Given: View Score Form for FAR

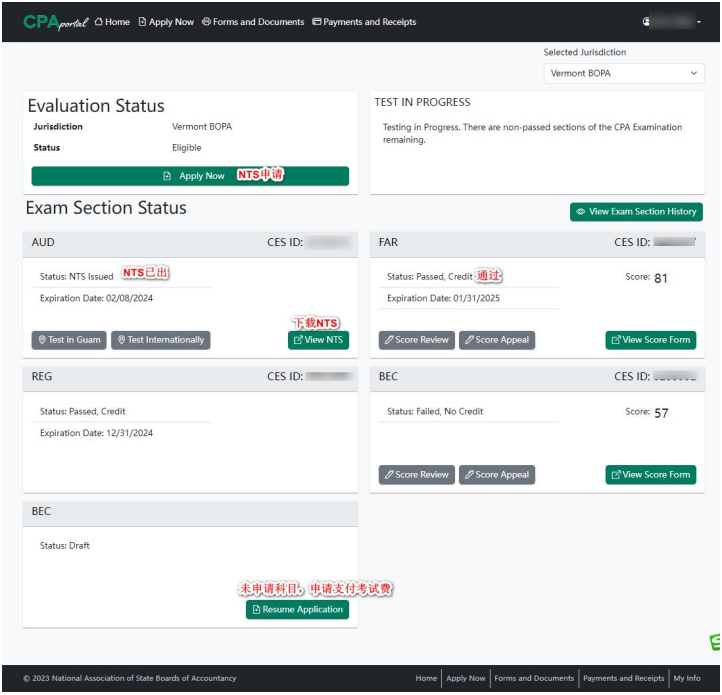Looking at the screenshot, I should click(650, 340).
